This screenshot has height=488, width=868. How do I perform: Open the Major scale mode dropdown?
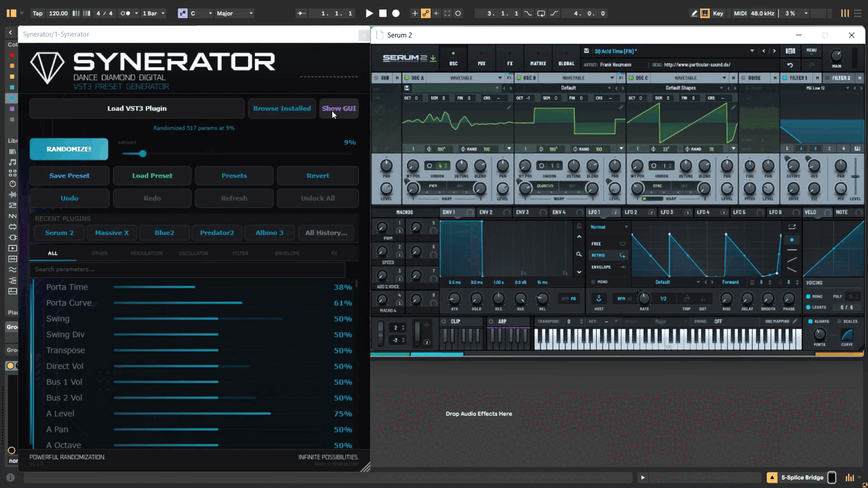(x=235, y=13)
